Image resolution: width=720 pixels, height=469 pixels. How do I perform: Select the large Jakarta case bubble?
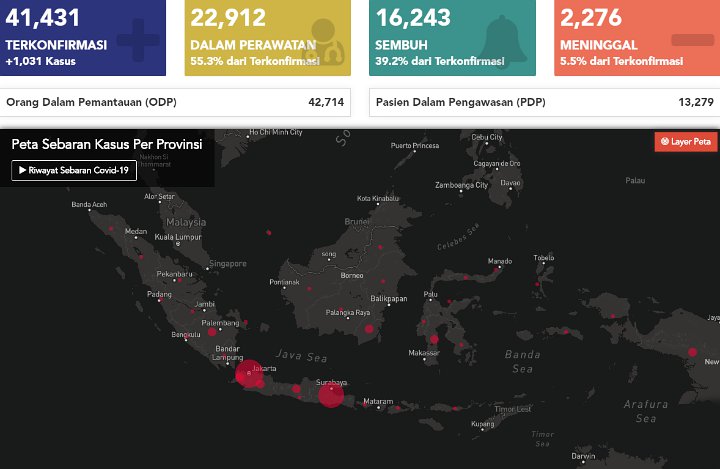tap(249, 373)
